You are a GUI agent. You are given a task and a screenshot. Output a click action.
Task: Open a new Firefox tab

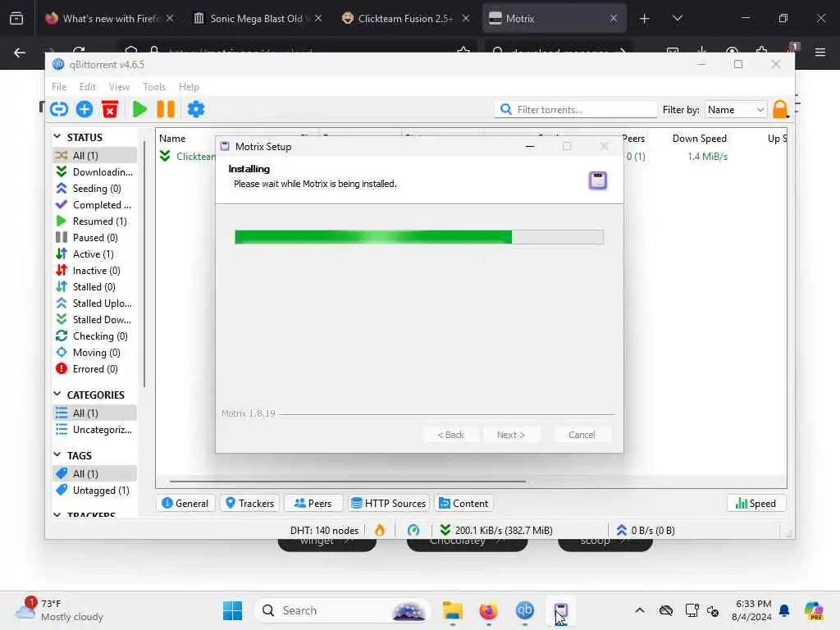point(644,19)
